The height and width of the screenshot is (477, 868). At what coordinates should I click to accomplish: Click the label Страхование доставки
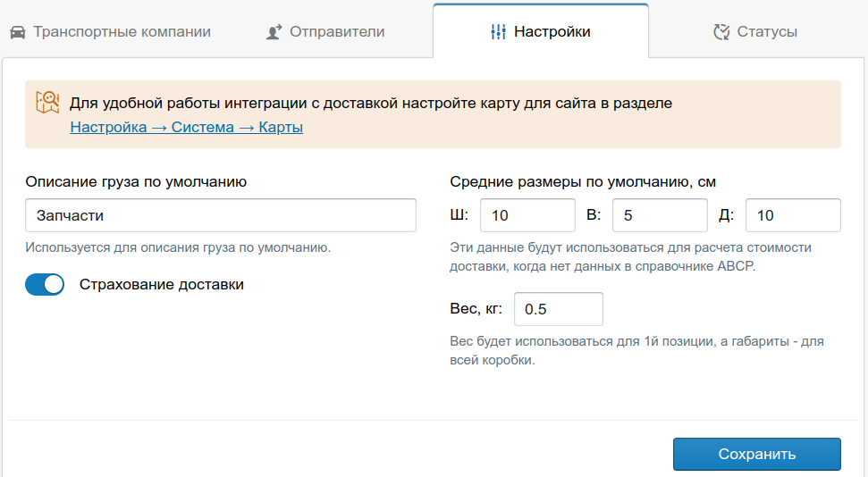162,284
